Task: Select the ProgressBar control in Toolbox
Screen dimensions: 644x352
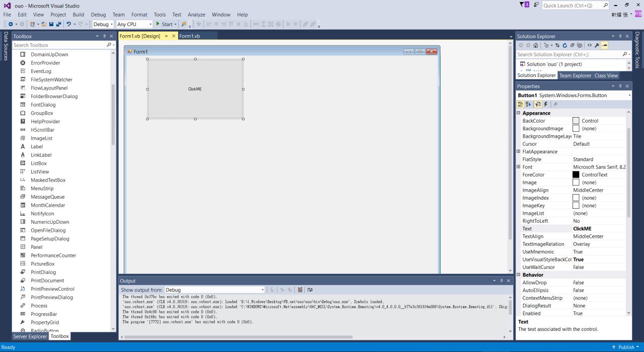Action: click(44, 314)
